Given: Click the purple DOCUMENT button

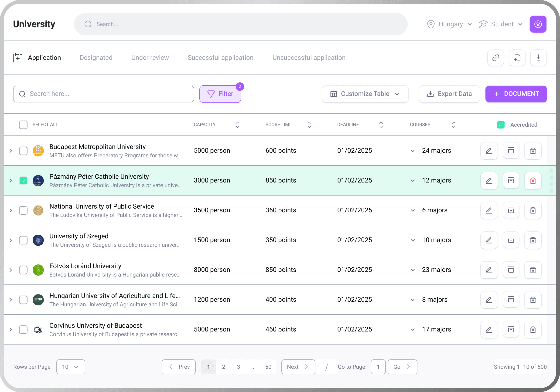Looking at the screenshot, I should pos(516,94).
